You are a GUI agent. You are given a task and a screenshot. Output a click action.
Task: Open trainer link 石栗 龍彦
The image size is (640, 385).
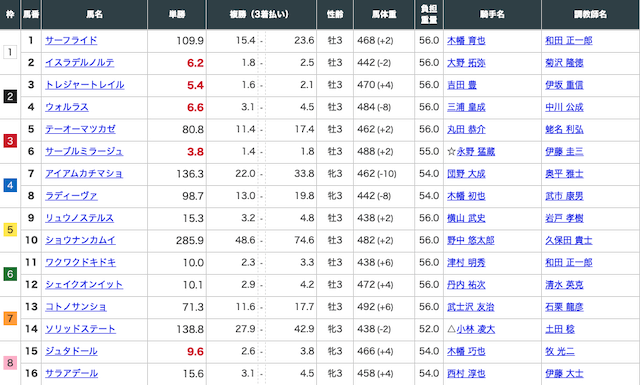564,307
